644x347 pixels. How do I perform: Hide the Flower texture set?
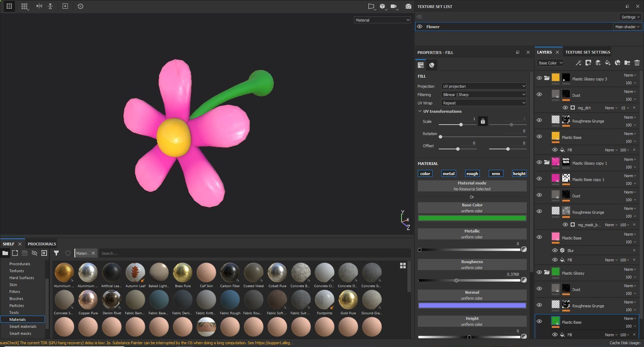tap(420, 27)
